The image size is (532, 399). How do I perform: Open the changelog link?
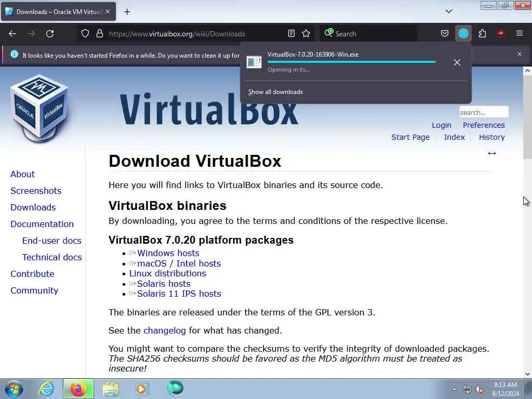(x=165, y=330)
